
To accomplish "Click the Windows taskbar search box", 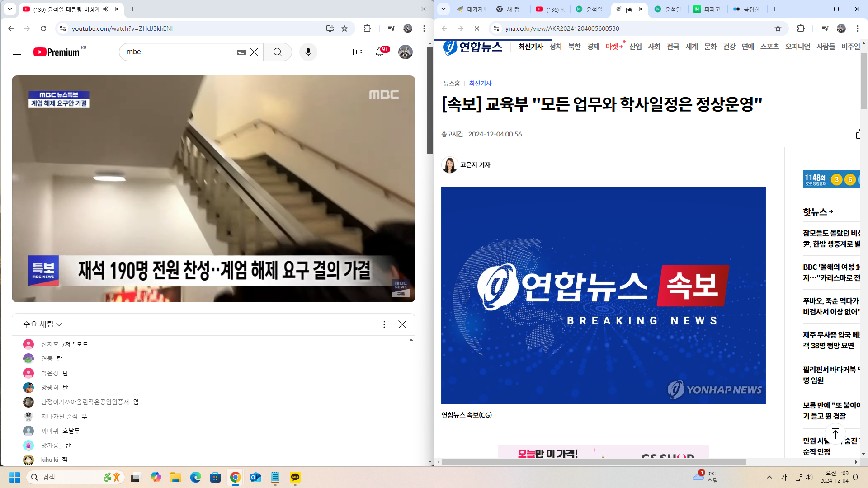I will pyautogui.click(x=75, y=477).
